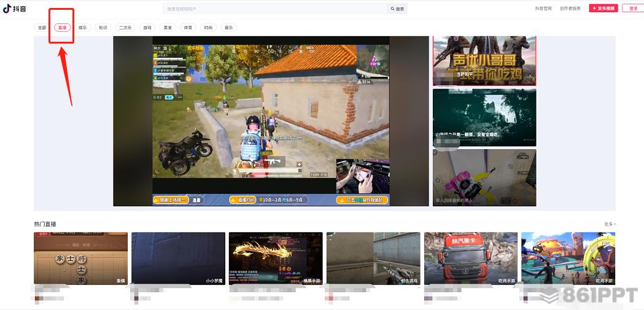Select the 时尚 category tab

pos(208,28)
